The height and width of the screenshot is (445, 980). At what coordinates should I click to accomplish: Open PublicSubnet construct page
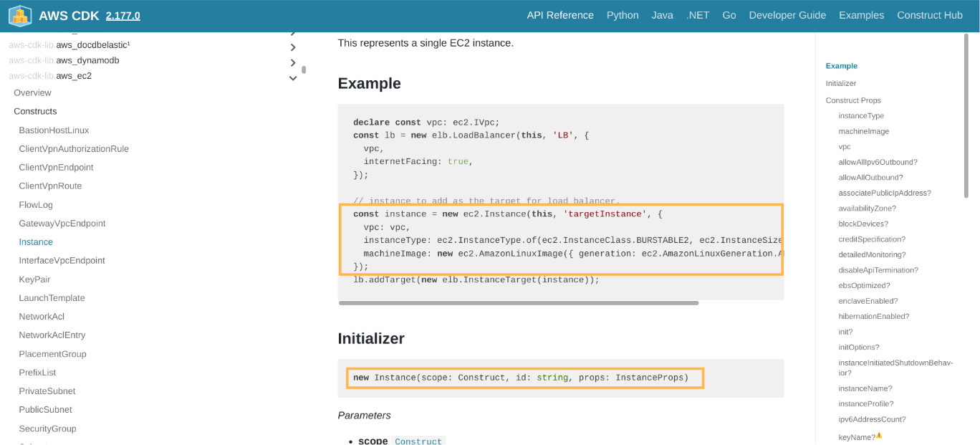pos(45,410)
